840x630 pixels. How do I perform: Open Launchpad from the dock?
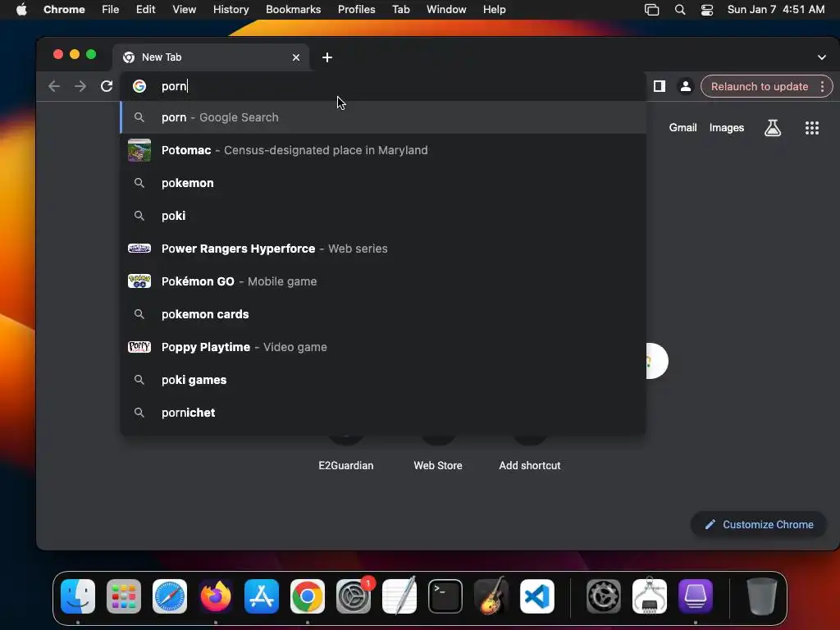point(124,596)
